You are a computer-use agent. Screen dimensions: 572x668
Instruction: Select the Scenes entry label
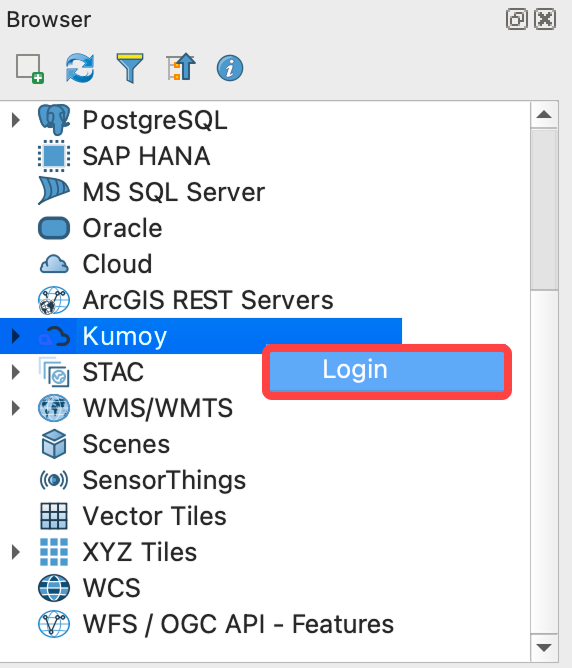tap(126, 444)
